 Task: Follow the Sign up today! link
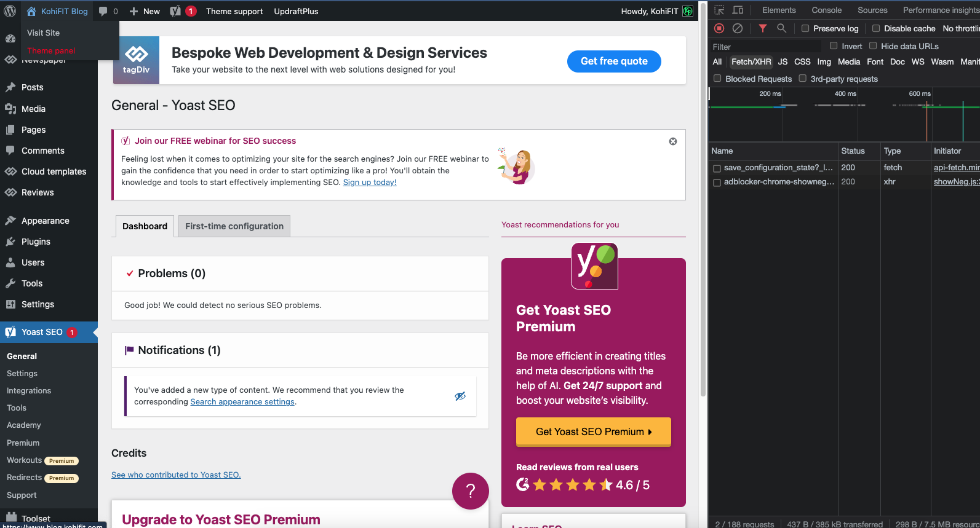pyautogui.click(x=370, y=183)
